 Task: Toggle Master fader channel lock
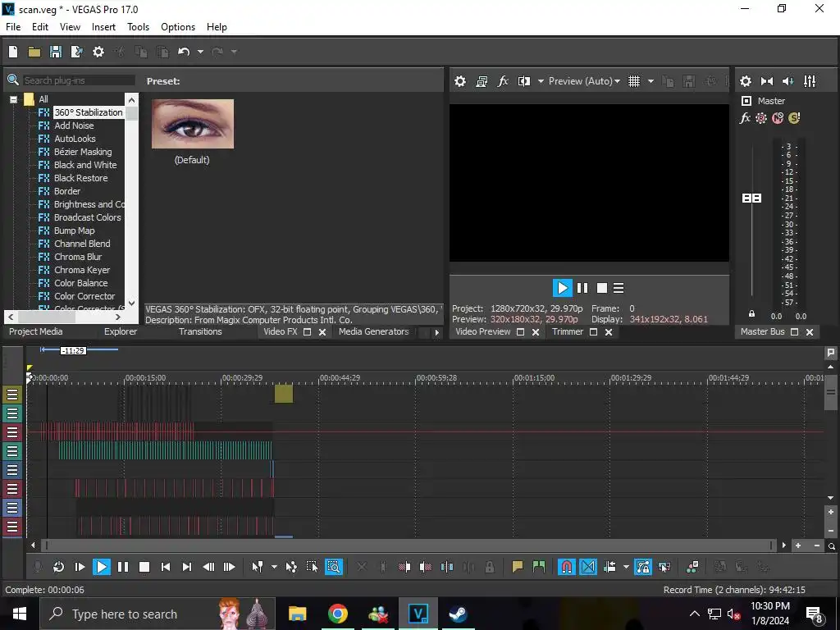tap(751, 314)
